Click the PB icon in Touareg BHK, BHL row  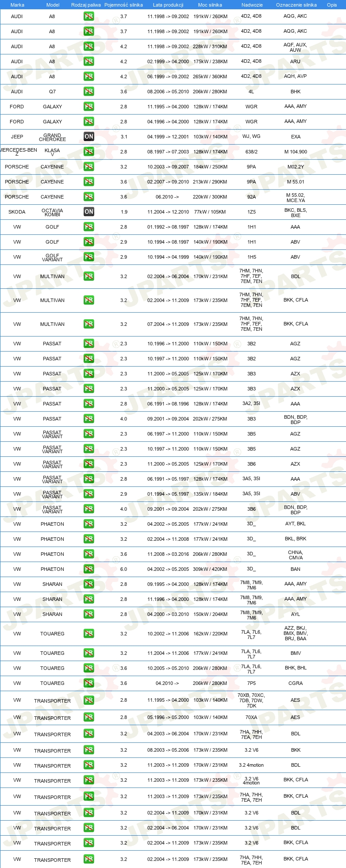89,668
